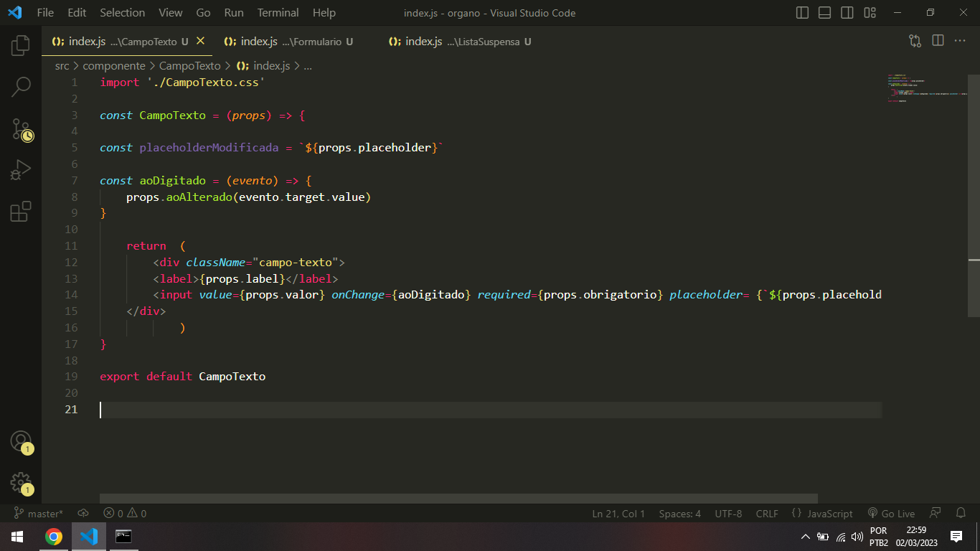Open the Run menu
This screenshot has width=980, height=551.
click(234, 13)
